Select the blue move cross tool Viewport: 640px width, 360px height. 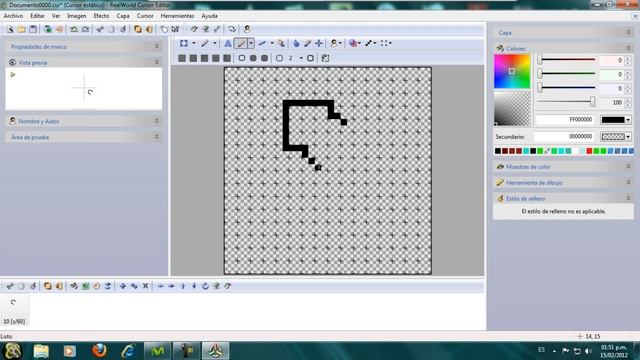[x=319, y=43]
